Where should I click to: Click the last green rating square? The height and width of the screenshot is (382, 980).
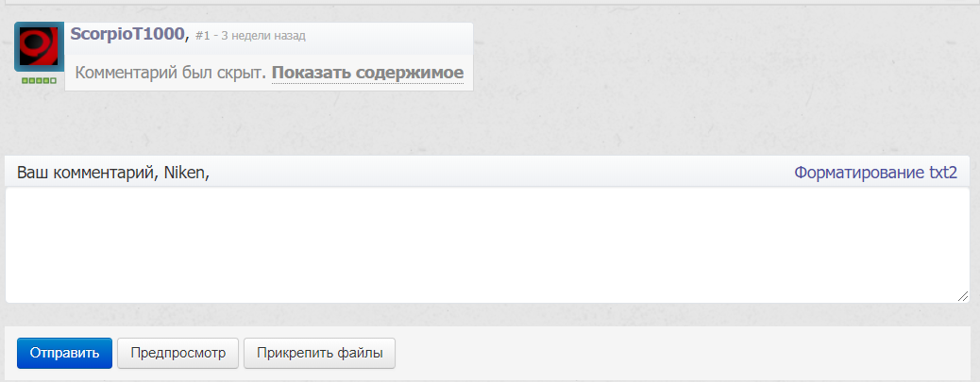point(53,80)
